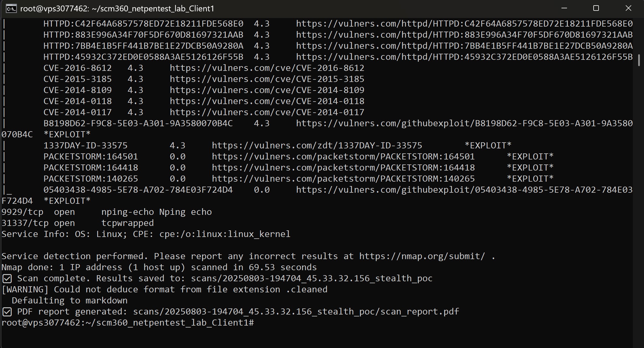Viewport: 644px width, 348px height.
Task: Click the Scan complete checkmark box
Action: point(6,278)
